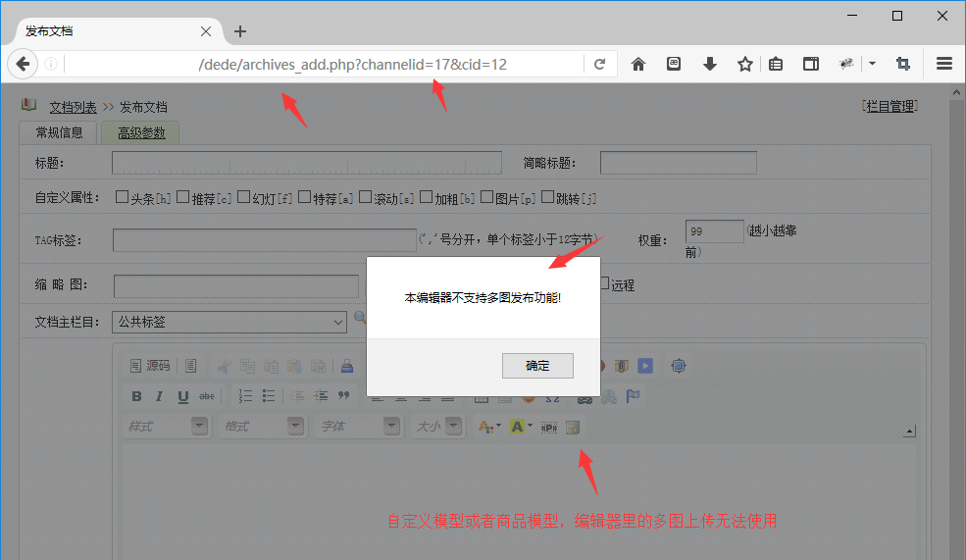This screenshot has height=560, width=966.
Task: Open the browser hamburger menu
Action: click(944, 65)
